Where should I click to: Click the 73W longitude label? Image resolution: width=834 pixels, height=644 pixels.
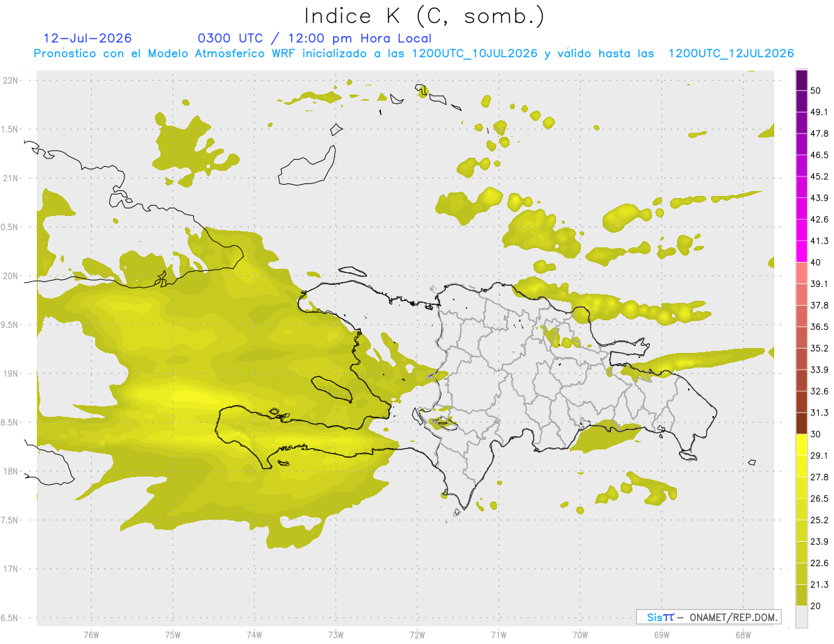(336, 634)
